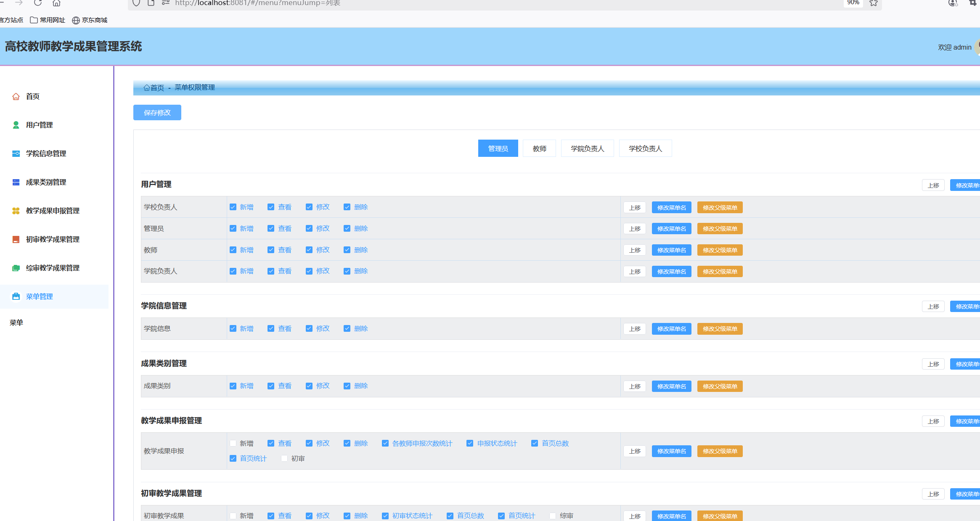This screenshot has height=521, width=980.
Task: Click the green user icon for 用户管理
Action: pos(16,125)
